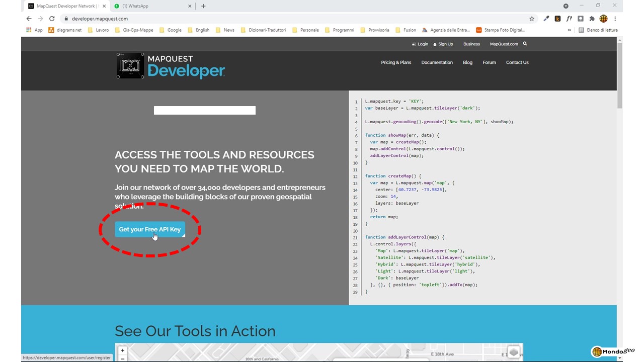Open the Blog menu item

coord(467,62)
